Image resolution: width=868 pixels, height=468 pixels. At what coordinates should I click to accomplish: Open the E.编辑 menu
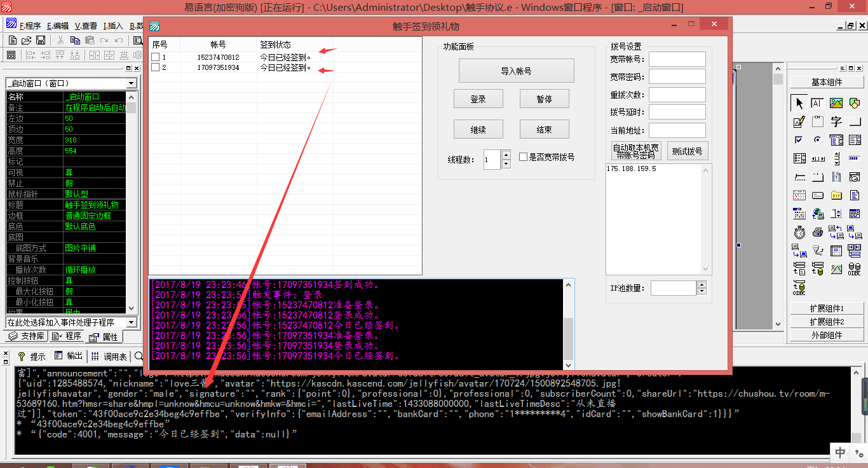coord(57,26)
